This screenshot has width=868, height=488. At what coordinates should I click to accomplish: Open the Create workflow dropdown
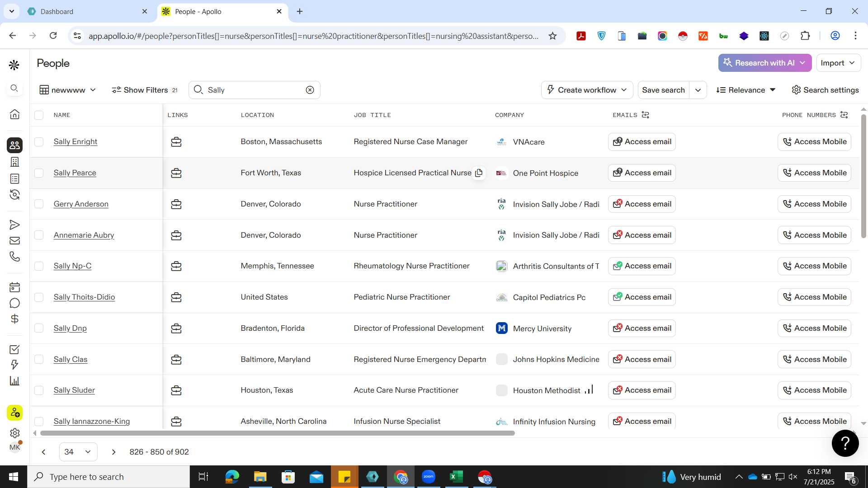[586, 90]
